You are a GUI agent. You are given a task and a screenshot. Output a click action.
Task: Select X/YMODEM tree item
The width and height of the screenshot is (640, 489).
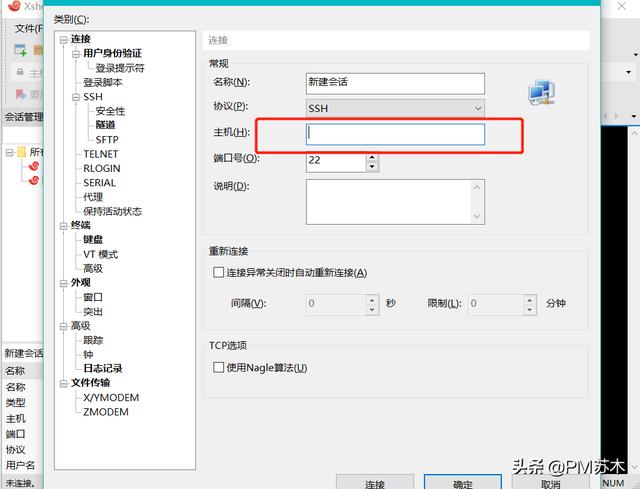click(111, 398)
